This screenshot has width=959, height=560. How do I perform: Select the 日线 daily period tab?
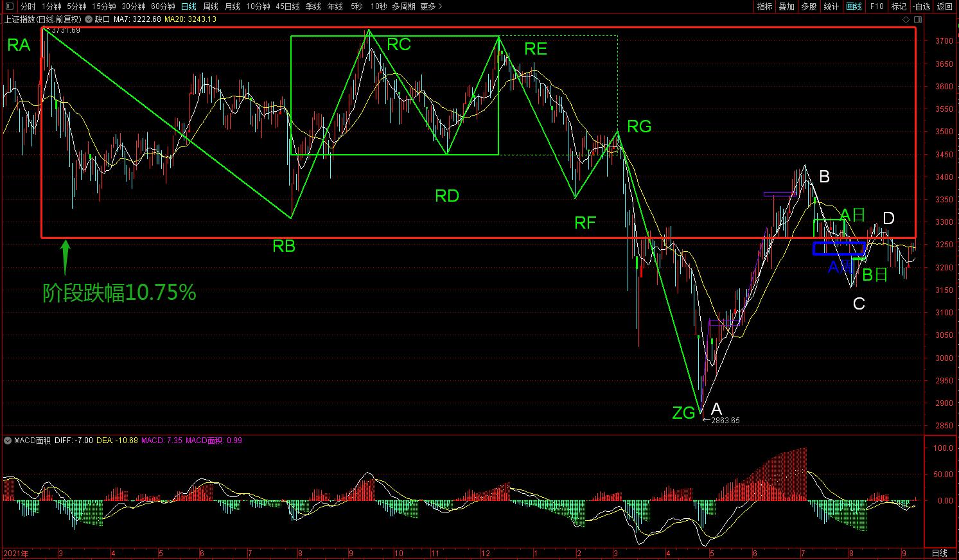[189, 6]
